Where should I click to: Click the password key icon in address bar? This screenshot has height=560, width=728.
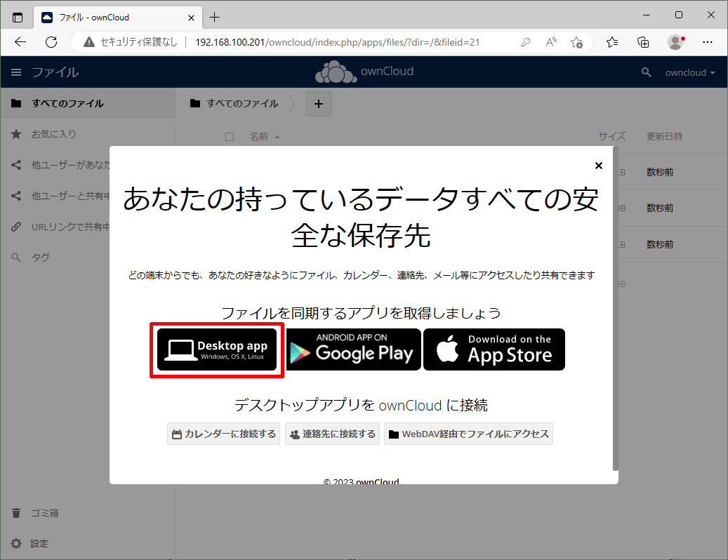(x=526, y=42)
